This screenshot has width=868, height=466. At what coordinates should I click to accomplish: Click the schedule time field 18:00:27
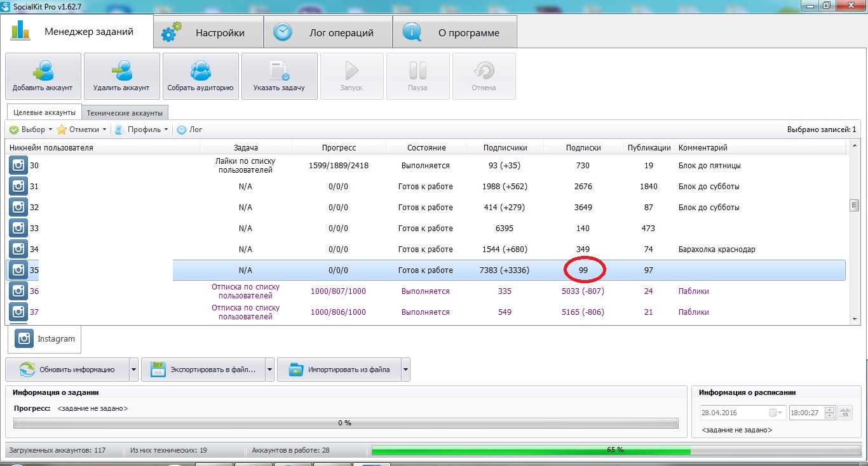click(x=806, y=413)
